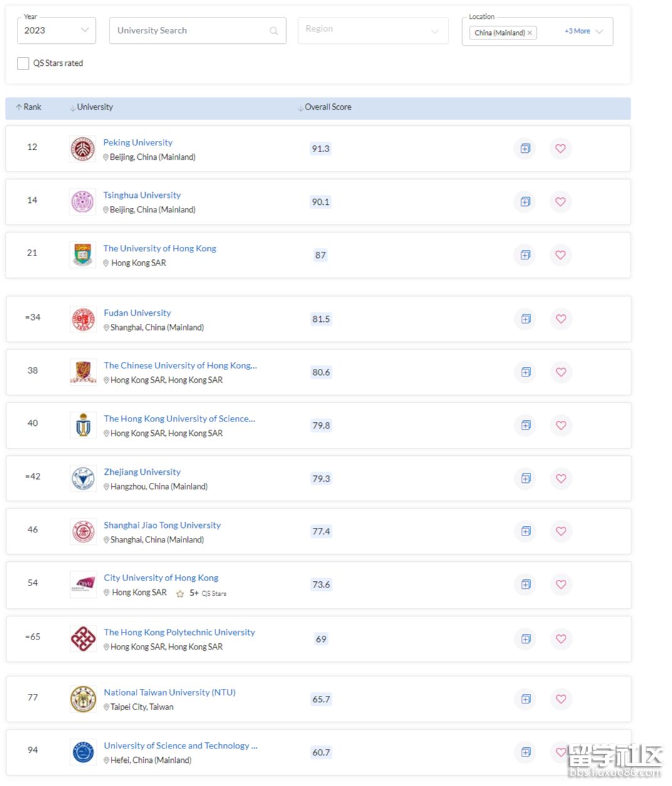
Task: Open The Chinese University of Hong Kong link
Action: (180, 365)
